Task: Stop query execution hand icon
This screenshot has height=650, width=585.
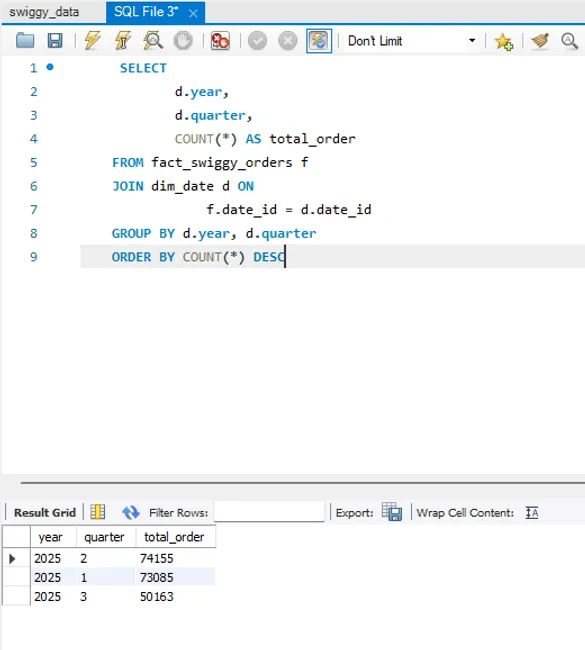Action: click(183, 41)
